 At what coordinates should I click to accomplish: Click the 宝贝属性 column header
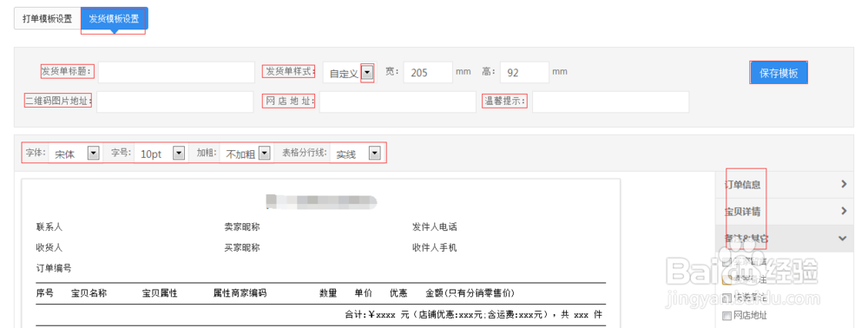pyautogui.click(x=160, y=293)
